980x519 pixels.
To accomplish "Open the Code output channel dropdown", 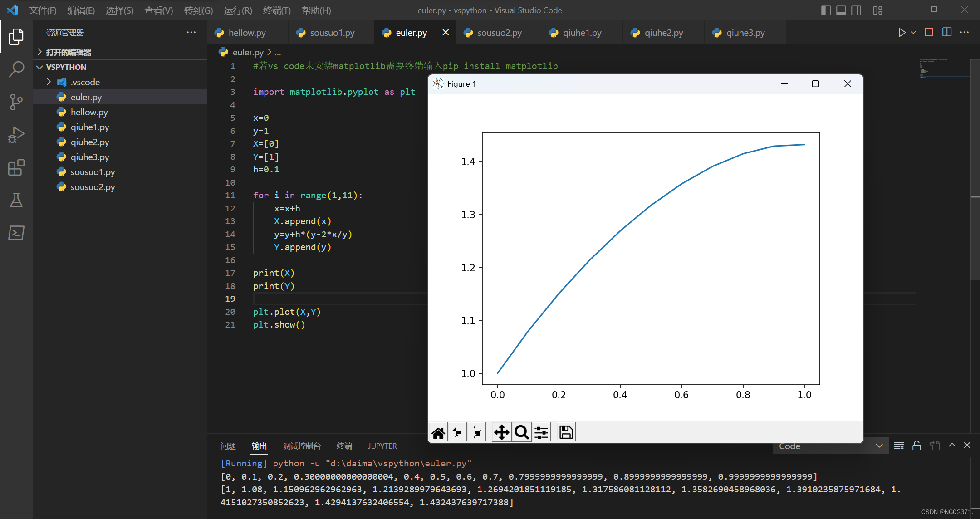I will pyautogui.click(x=830, y=446).
